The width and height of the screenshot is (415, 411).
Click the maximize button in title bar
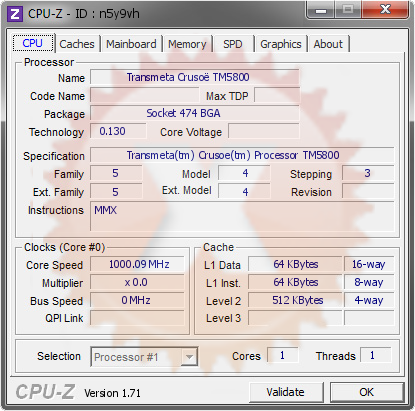348,10
